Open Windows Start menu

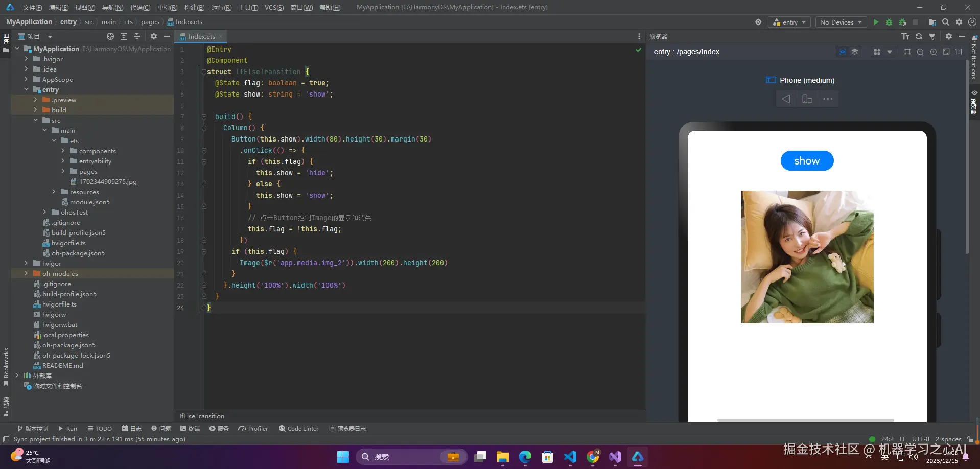pyautogui.click(x=343, y=457)
